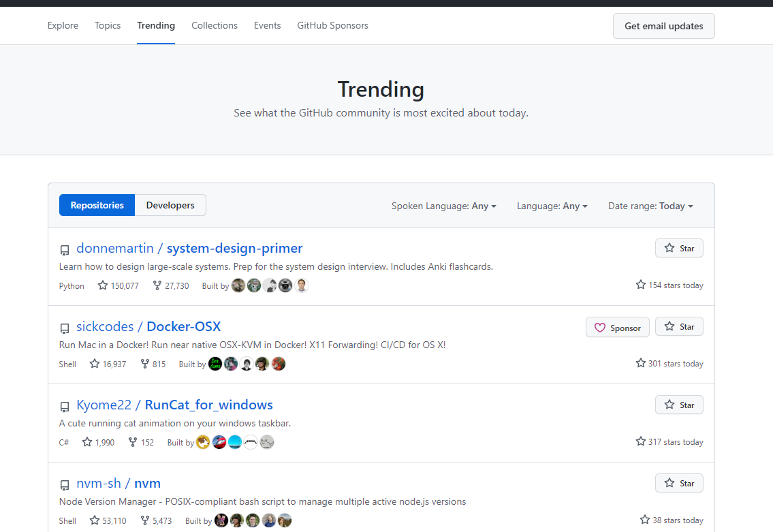Viewport: 773px width, 532px height.
Task: Go to Collections tab
Action: tap(215, 26)
